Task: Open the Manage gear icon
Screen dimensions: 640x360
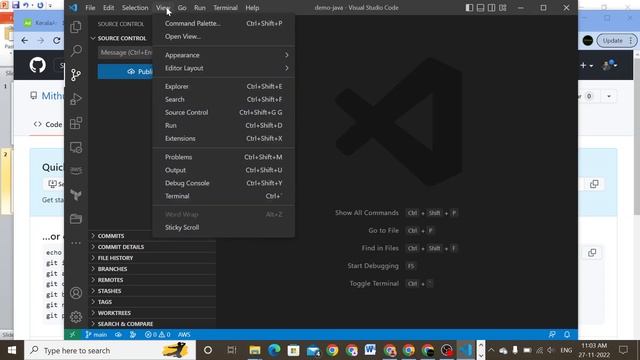Action: 76,317
